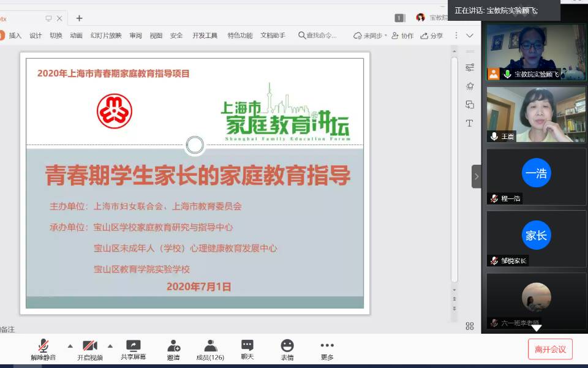The image size is (588, 368).
Task: Toggle 解除静音 microphone unmute
Action: (43, 346)
